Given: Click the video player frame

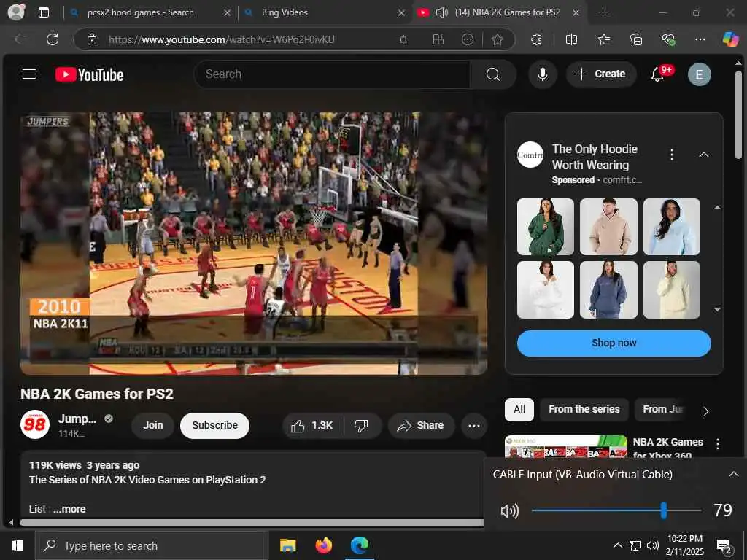Looking at the screenshot, I should pos(253,244).
